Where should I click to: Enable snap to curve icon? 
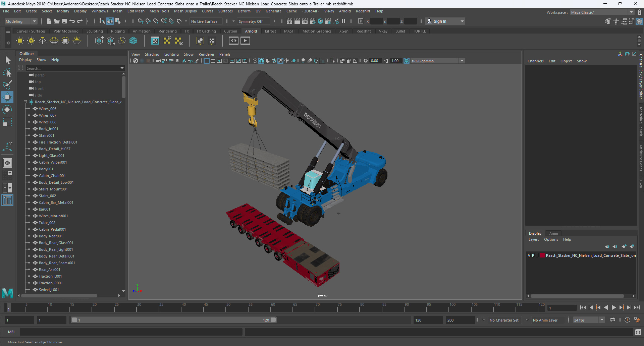click(148, 21)
